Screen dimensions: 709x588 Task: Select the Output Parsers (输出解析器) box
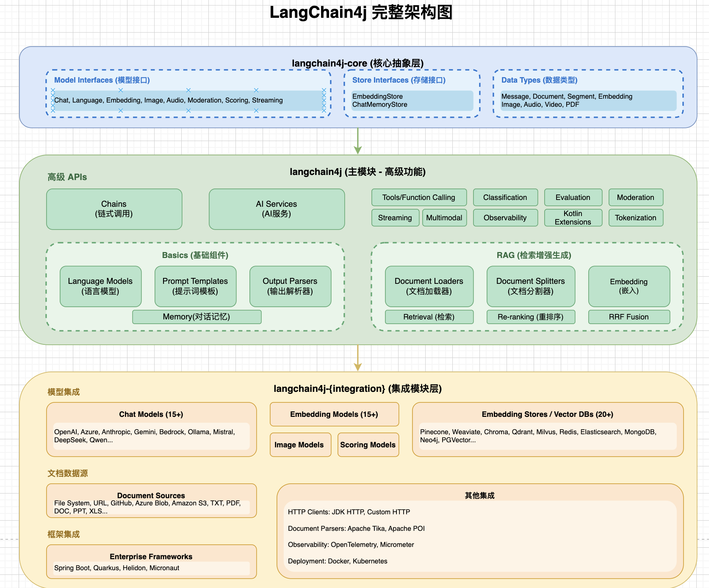click(x=291, y=286)
